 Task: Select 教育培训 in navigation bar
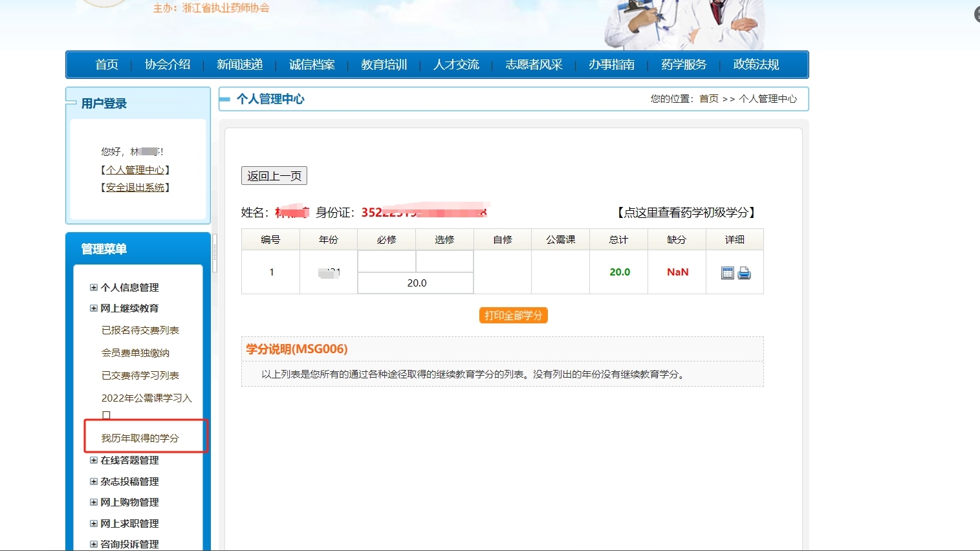[x=384, y=65]
